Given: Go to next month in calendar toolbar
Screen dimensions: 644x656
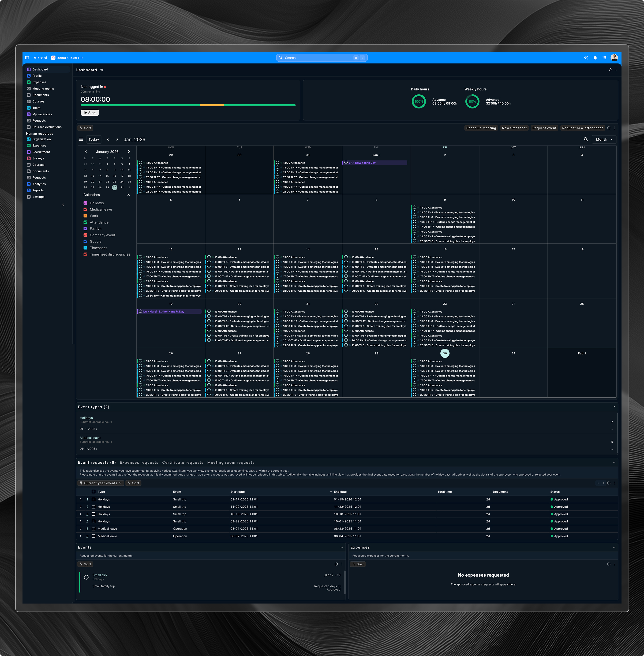Looking at the screenshot, I should (117, 139).
